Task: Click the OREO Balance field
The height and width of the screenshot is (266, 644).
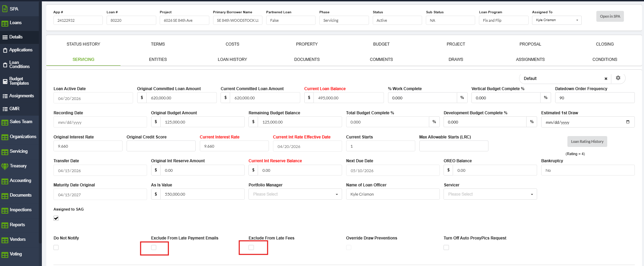Action: click(x=495, y=170)
